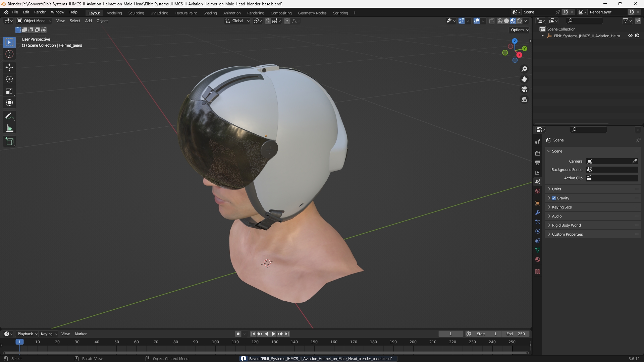The width and height of the screenshot is (644, 362).
Task: Switch orthographic/perspective view grid icon
Action: click(524, 100)
